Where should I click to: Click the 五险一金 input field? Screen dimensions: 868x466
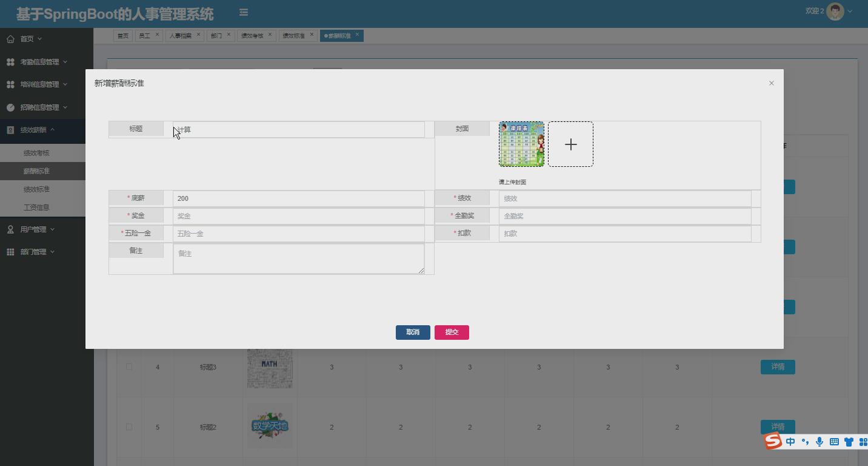click(299, 234)
